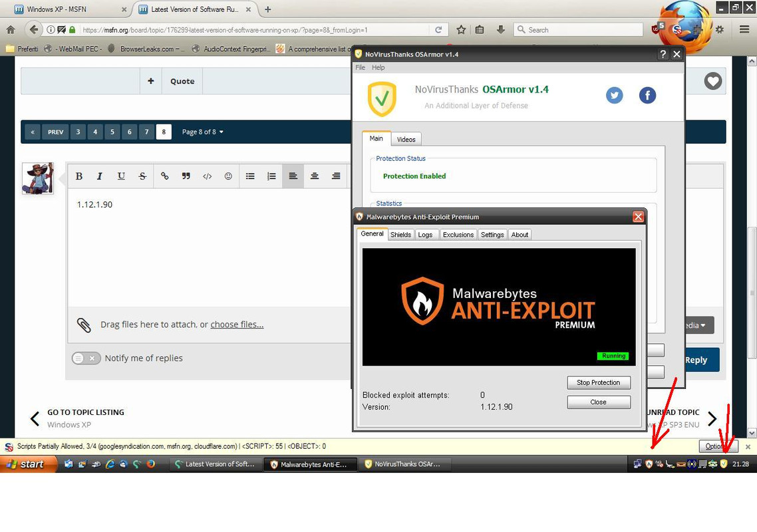The width and height of the screenshot is (757, 532).
Task: Open the Help menu in OSArmor
Action: point(378,68)
